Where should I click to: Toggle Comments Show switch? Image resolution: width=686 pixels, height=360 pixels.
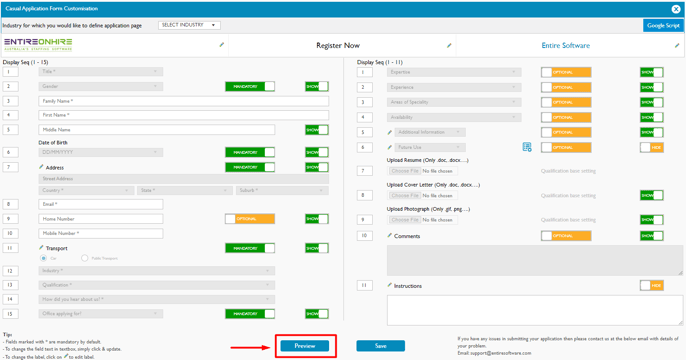point(652,236)
